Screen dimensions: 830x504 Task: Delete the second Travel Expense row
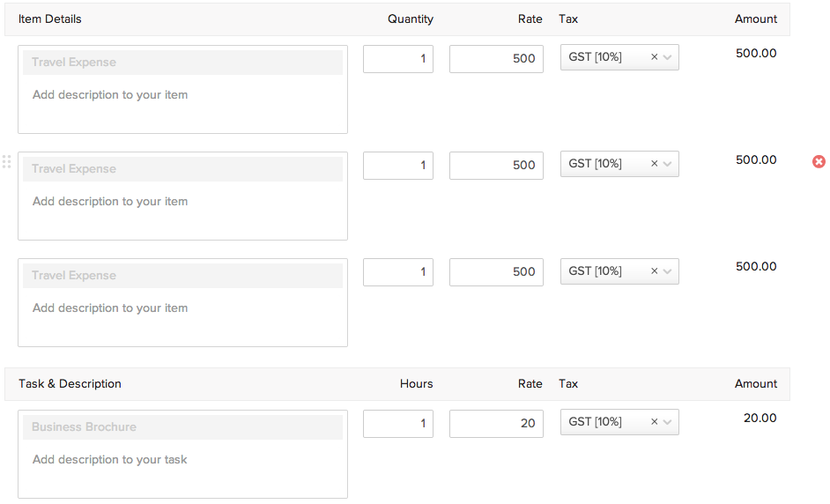tap(819, 161)
